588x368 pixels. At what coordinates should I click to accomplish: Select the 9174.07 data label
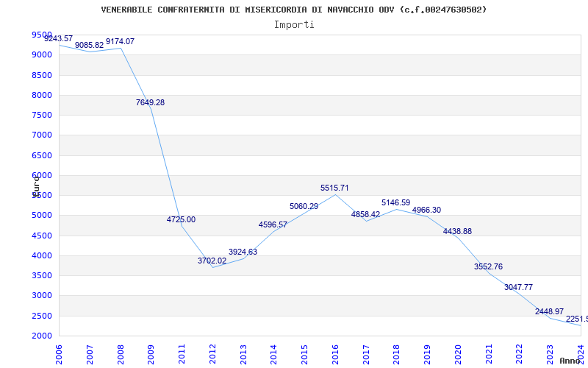(x=120, y=42)
